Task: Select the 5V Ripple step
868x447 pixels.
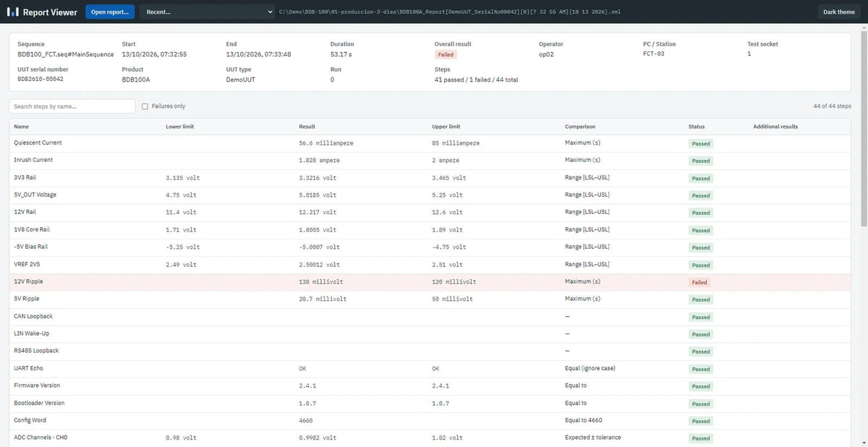Action: coord(430,299)
